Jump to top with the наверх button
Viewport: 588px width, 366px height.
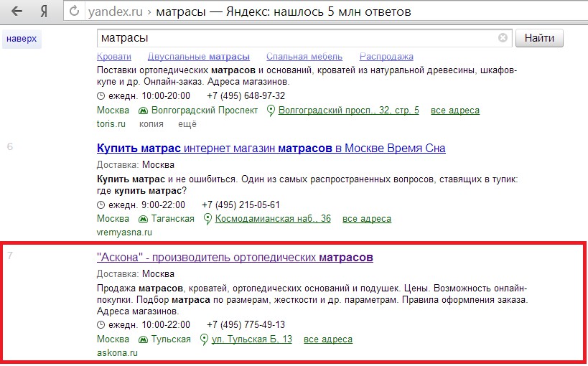(x=22, y=39)
